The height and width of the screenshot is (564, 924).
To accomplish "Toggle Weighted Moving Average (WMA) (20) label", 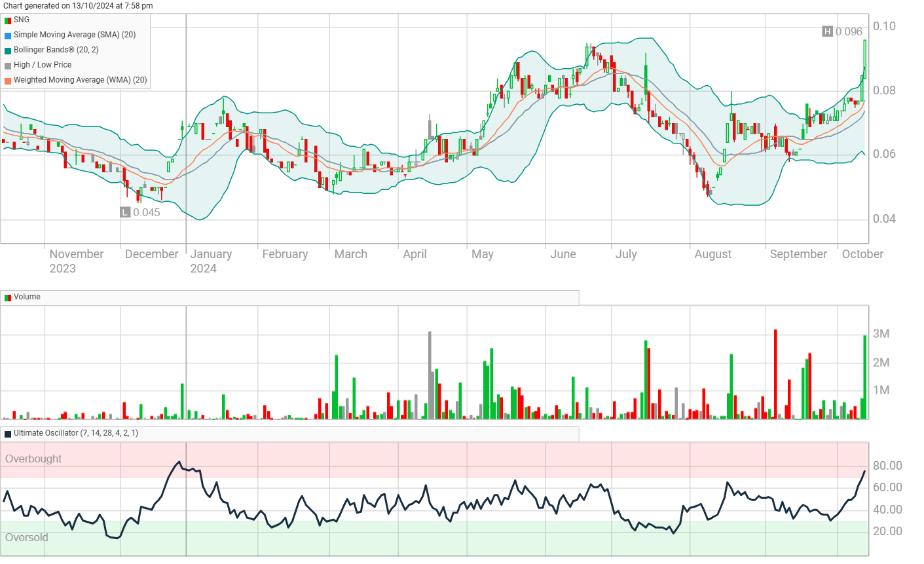I will 80,80.
